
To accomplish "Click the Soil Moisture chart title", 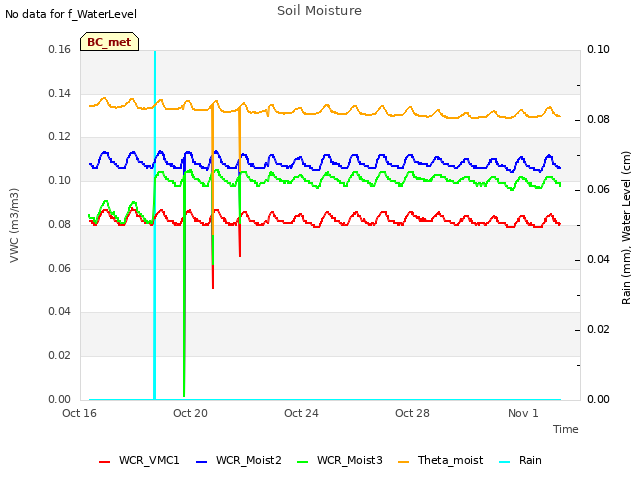I will click(x=319, y=11).
